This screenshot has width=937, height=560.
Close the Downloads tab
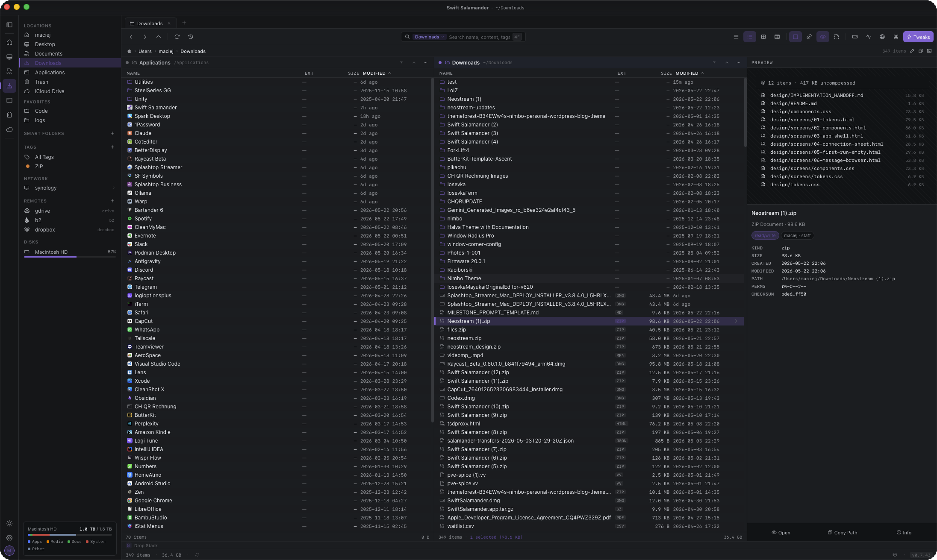point(169,23)
